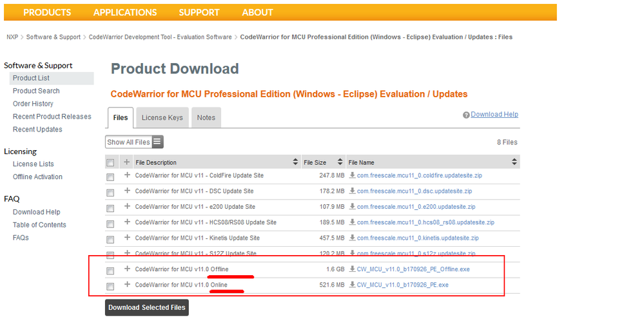Click the 8 Files count text
The height and width of the screenshot is (326, 644).
(x=507, y=142)
